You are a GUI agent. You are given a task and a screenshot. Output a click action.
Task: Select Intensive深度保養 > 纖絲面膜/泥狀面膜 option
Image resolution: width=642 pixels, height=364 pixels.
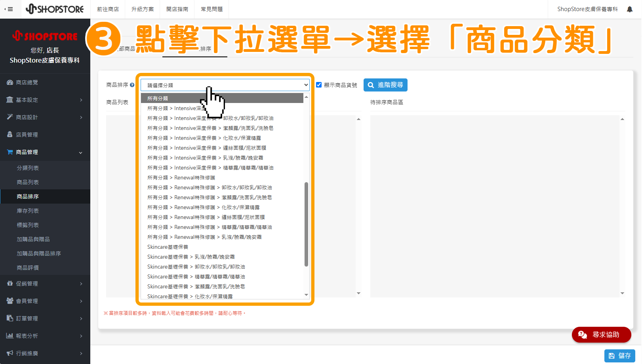[x=222, y=148]
